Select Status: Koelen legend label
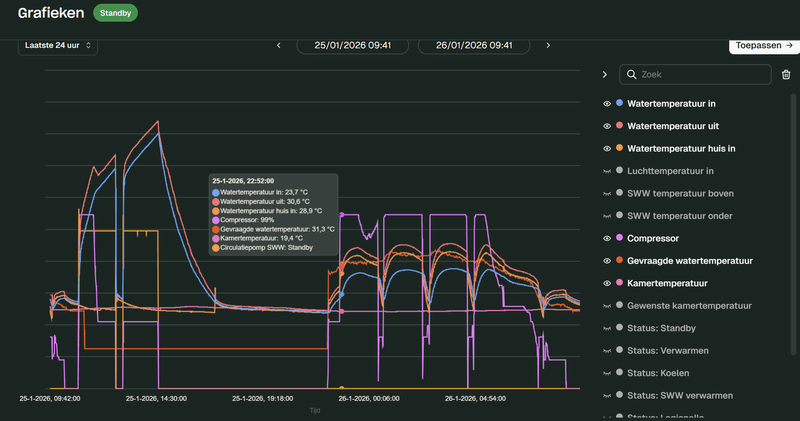This screenshot has height=421, width=800. coord(658,373)
